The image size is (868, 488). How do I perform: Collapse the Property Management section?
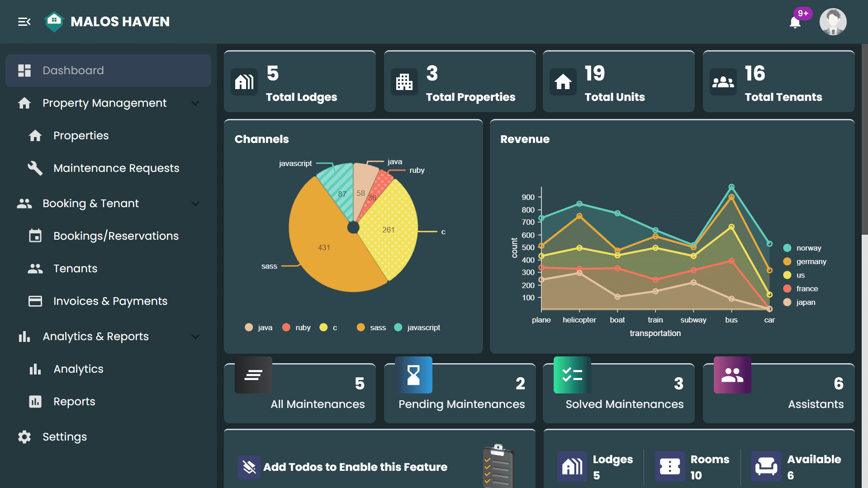[x=195, y=103]
